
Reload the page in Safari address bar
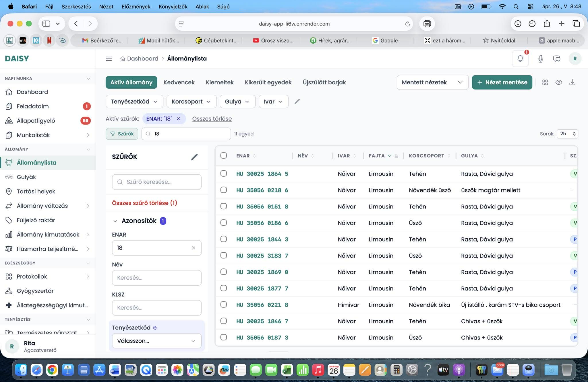point(407,24)
